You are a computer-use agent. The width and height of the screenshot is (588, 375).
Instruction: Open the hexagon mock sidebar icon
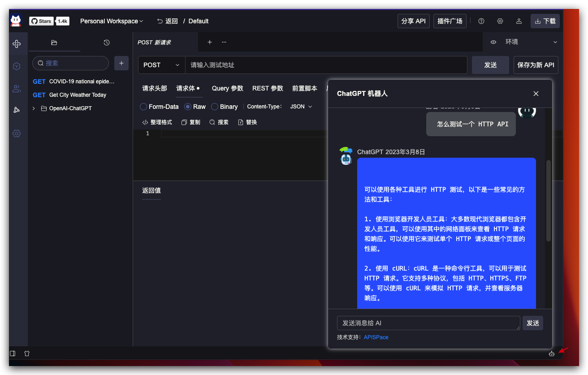[x=17, y=66]
